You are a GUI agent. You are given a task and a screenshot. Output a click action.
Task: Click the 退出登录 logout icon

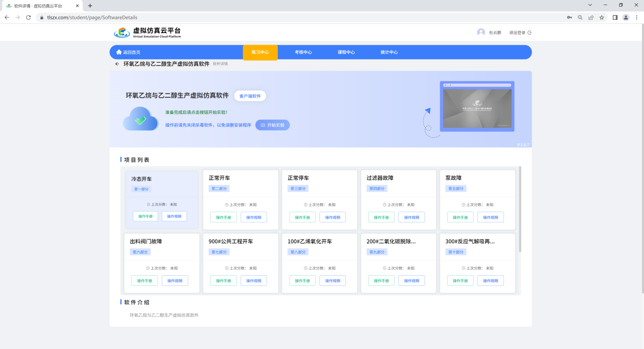(530, 33)
